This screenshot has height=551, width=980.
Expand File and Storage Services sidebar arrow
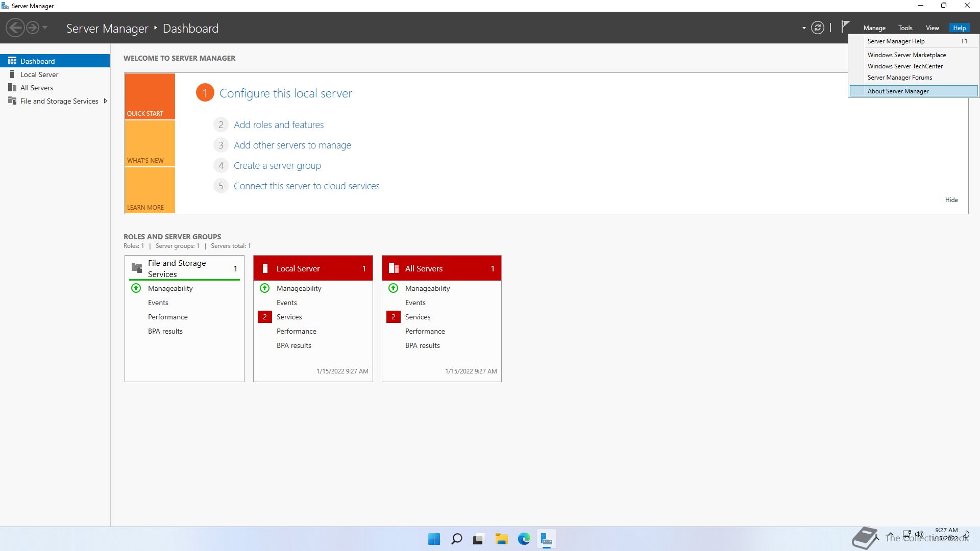click(106, 101)
